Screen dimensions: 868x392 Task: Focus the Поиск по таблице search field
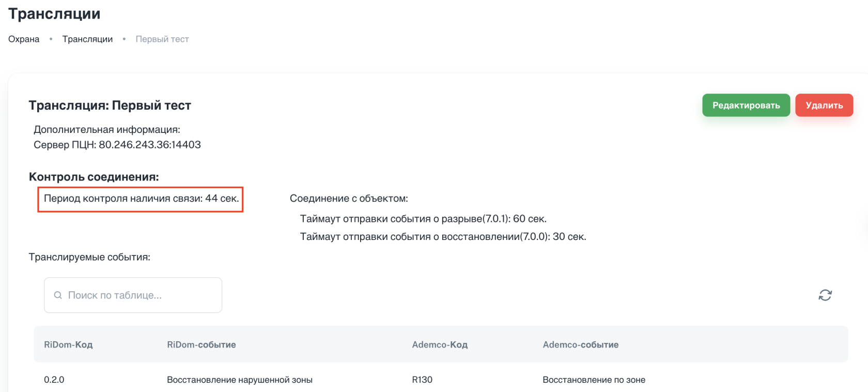click(x=139, y=295)
